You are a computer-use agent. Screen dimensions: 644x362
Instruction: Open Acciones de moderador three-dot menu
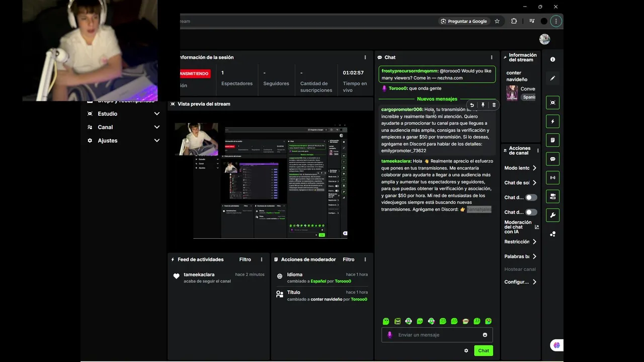[x=365, y=259]
